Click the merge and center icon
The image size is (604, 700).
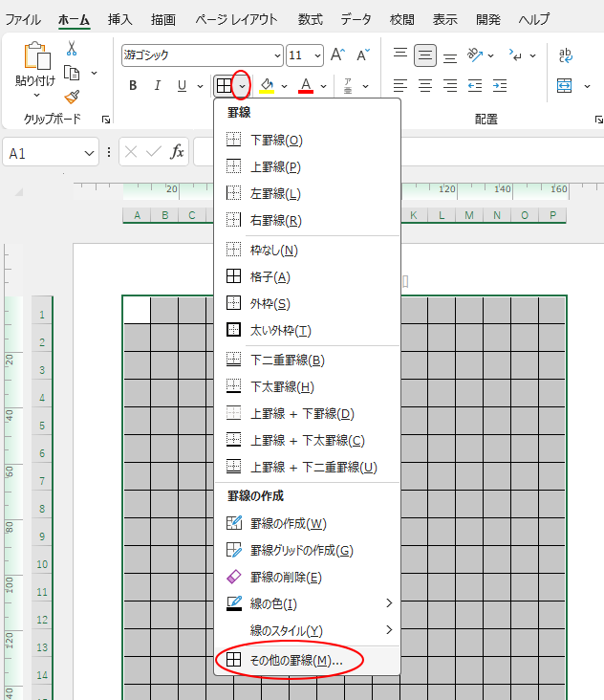(x=564, y=85)
